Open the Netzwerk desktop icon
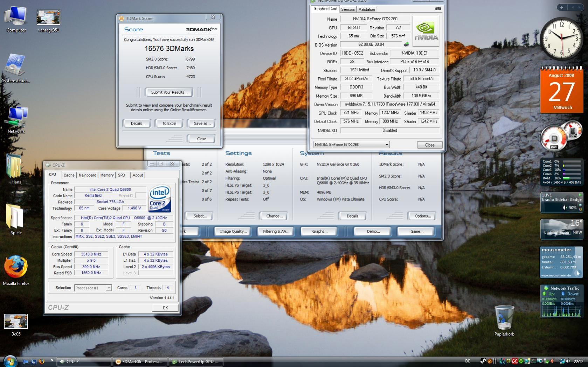 pyautogui.click(x=16, y=120)
